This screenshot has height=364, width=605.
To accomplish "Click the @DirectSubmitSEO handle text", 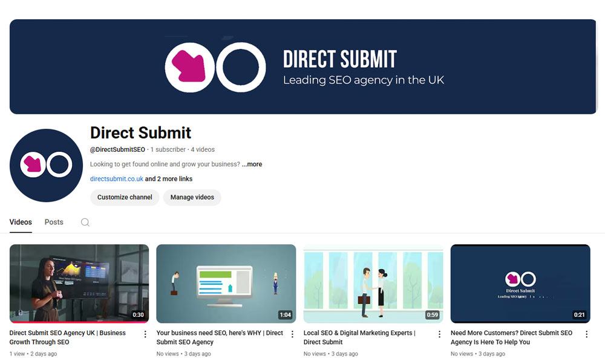I will pyautogui.click(x=118, y=149).
